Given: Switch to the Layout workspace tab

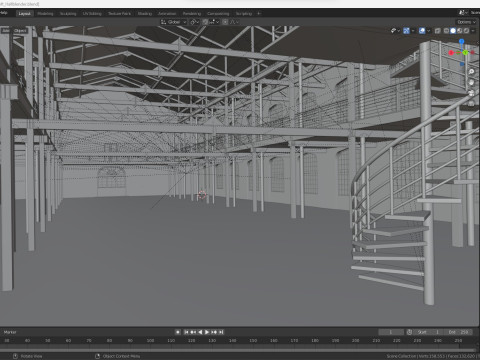Looking at the screenshot, I should pos(24,14).
